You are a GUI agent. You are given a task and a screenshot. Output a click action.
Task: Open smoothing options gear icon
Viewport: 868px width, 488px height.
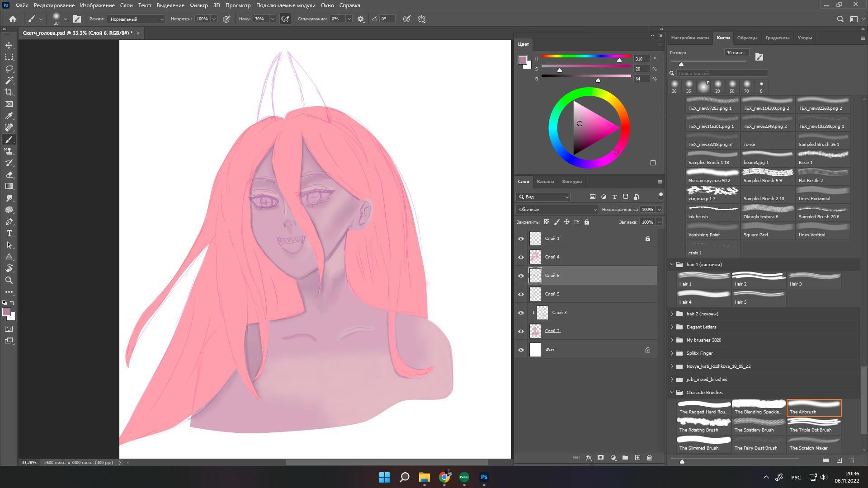pyautogui.click(x=361, y=19)
